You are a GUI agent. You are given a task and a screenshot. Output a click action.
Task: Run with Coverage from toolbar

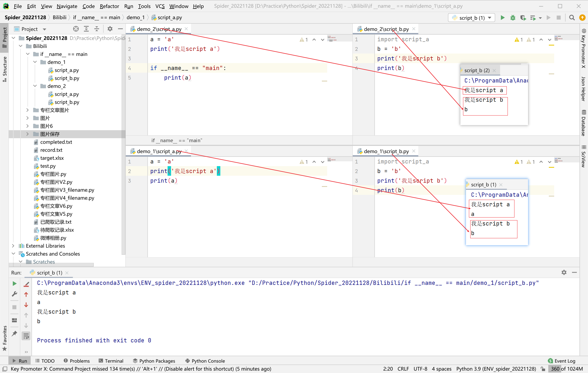(523, 18)
